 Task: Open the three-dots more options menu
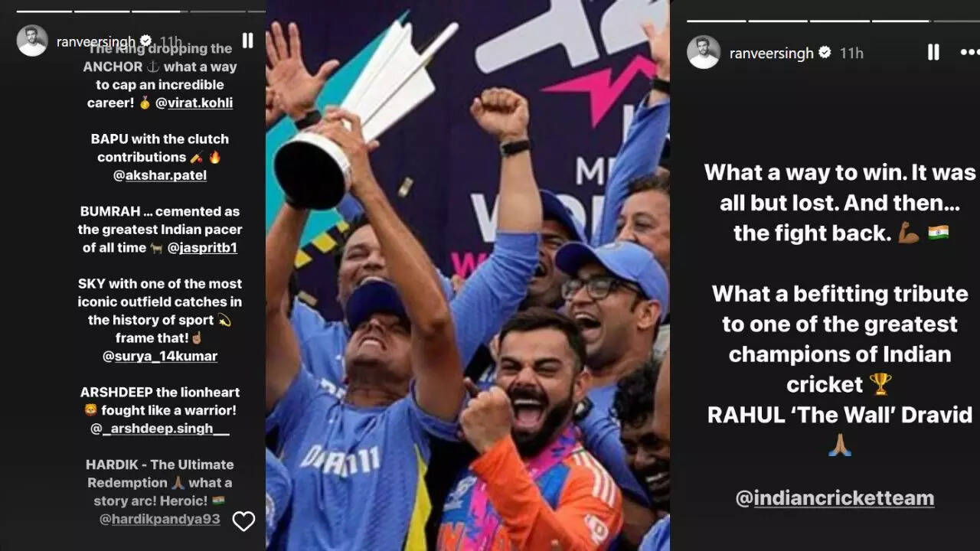970,52
